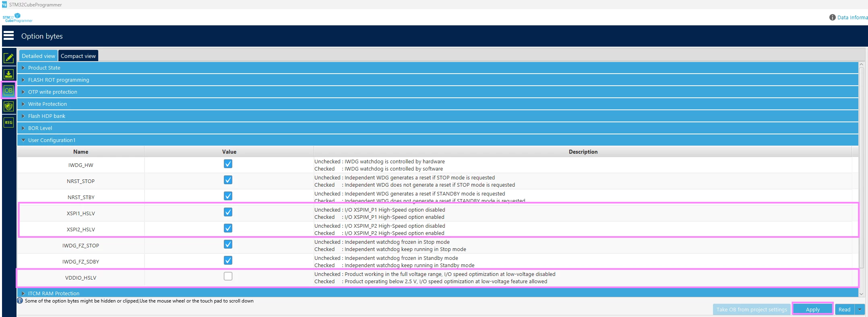868x317 pixels.
Task: Click the Value column header
Action: click(x=229, y=152)
